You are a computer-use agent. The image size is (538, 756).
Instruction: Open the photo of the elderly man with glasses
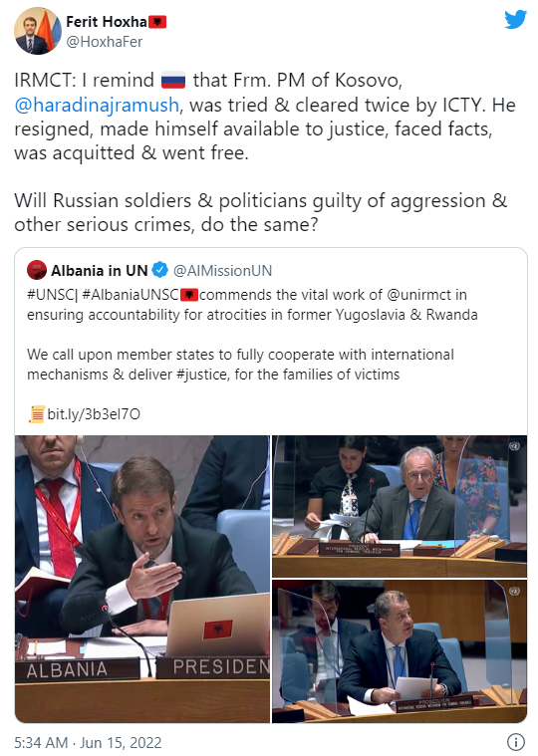tap(400, 506)
